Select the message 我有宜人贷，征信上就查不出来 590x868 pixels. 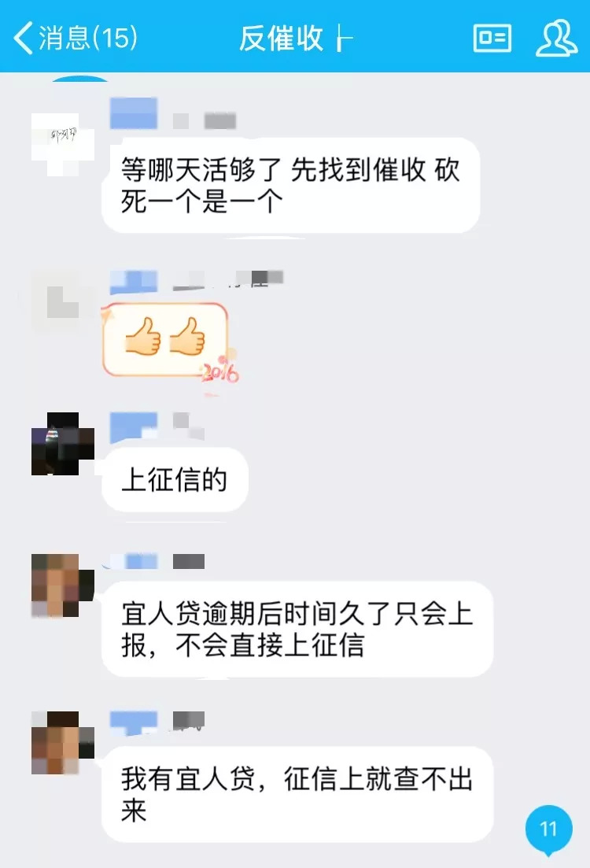297,794
